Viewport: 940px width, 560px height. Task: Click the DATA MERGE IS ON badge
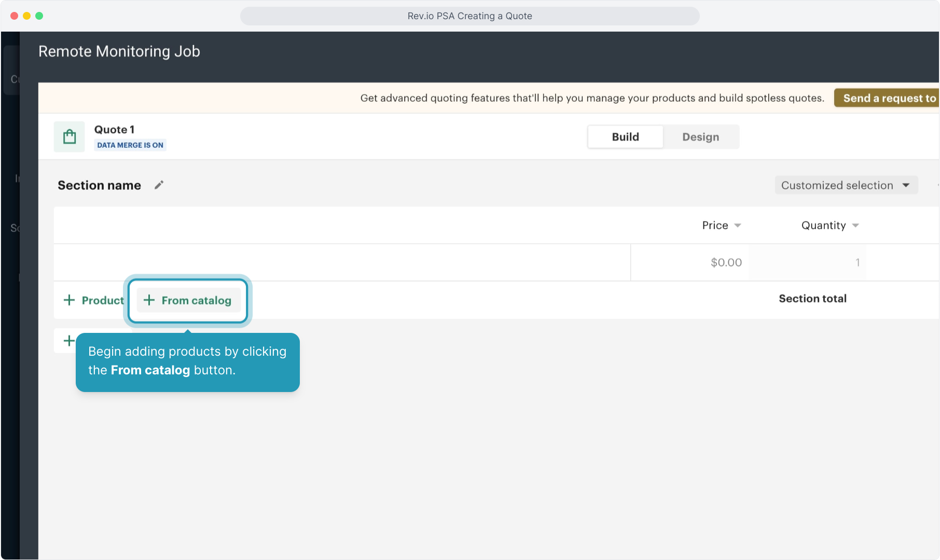point(130,145)
